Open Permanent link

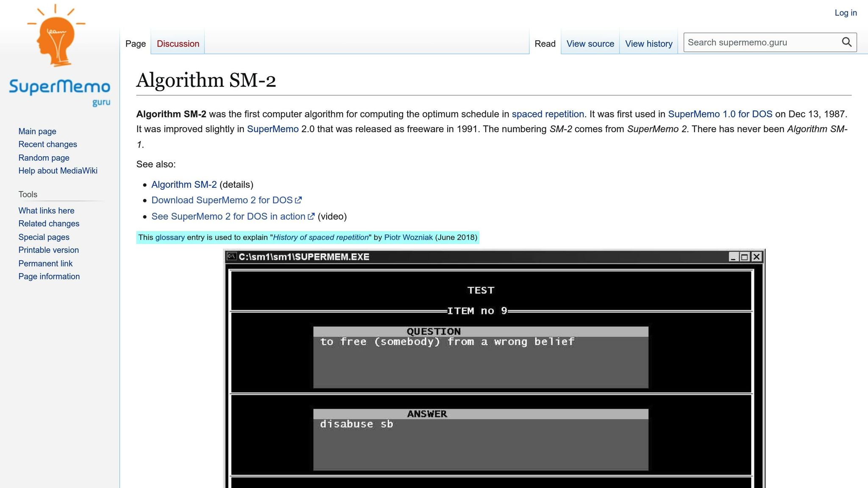[45, 263]
